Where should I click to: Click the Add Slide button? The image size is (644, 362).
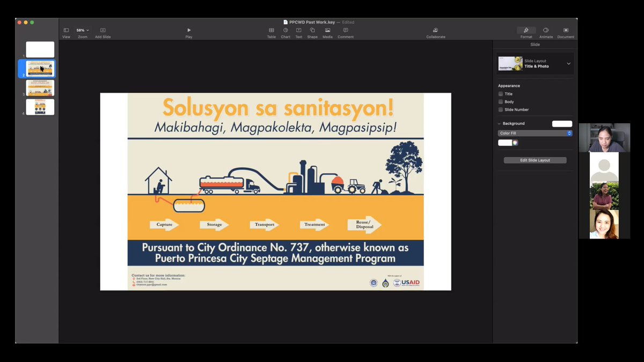[x=103, y=33]
